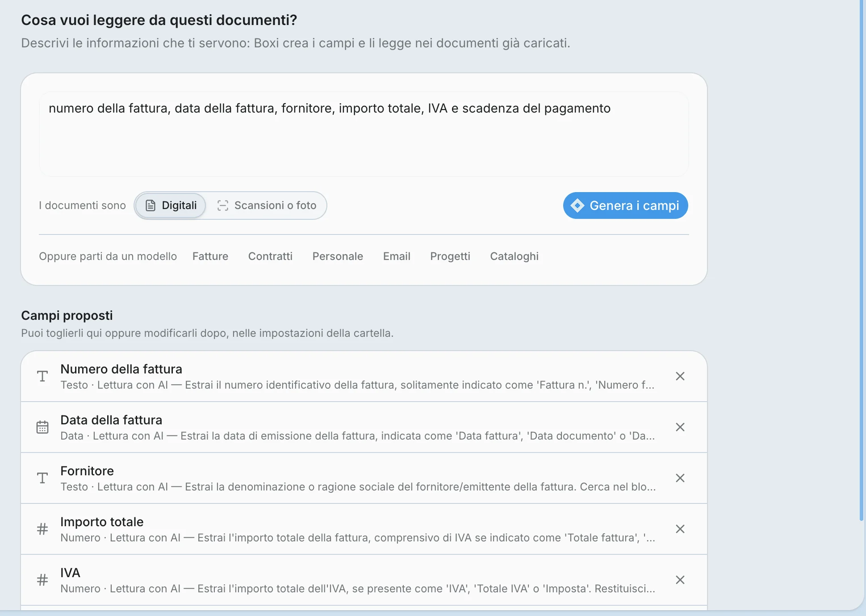This screenshot has width=866, height=616.
Task: Switch to Scansioni o foto document type
Action: point(267,205)
